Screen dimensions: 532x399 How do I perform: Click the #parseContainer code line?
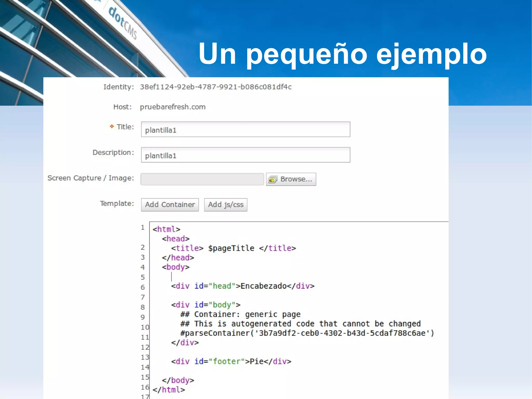307,333
